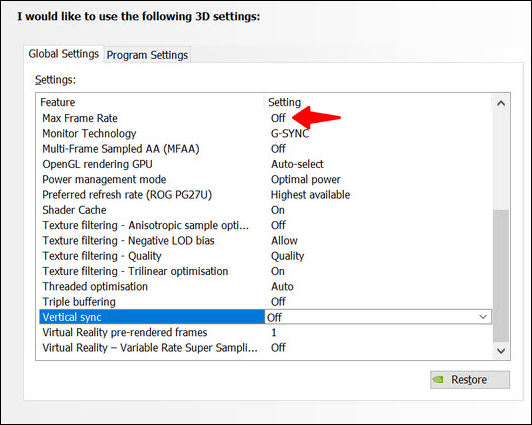
Task: Select the Global Settings tab
Action: tap(63, 54)
